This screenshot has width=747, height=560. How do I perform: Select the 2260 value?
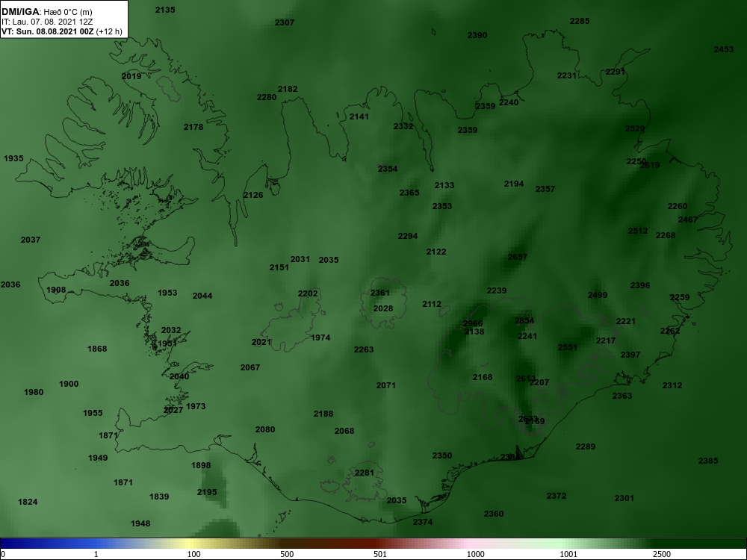point(678,207)
